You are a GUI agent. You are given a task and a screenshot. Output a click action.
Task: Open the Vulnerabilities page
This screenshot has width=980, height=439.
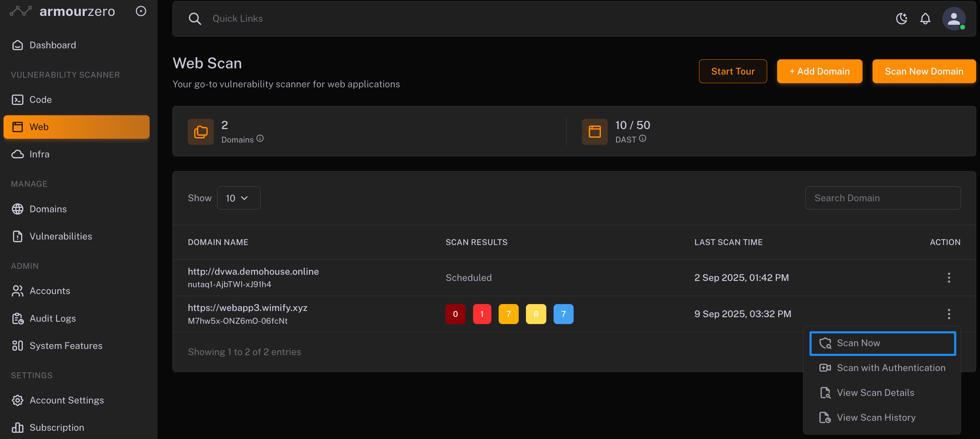coord(61,236)
